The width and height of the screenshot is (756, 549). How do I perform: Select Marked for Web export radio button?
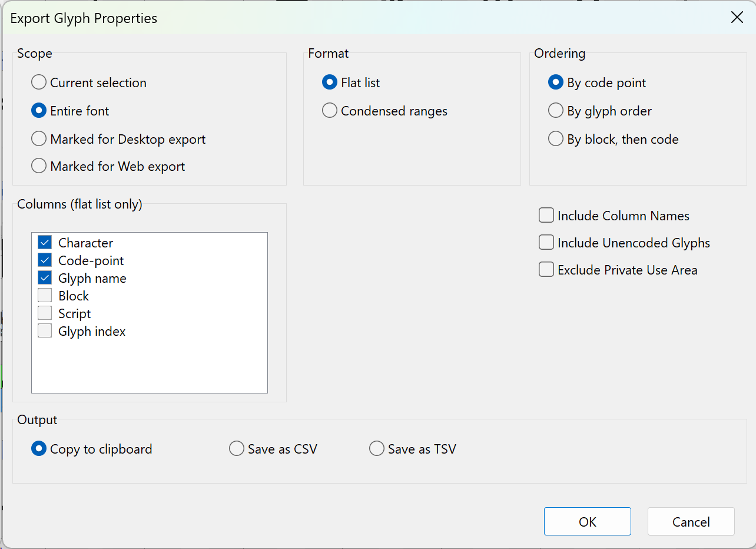[x=39, y=166]
